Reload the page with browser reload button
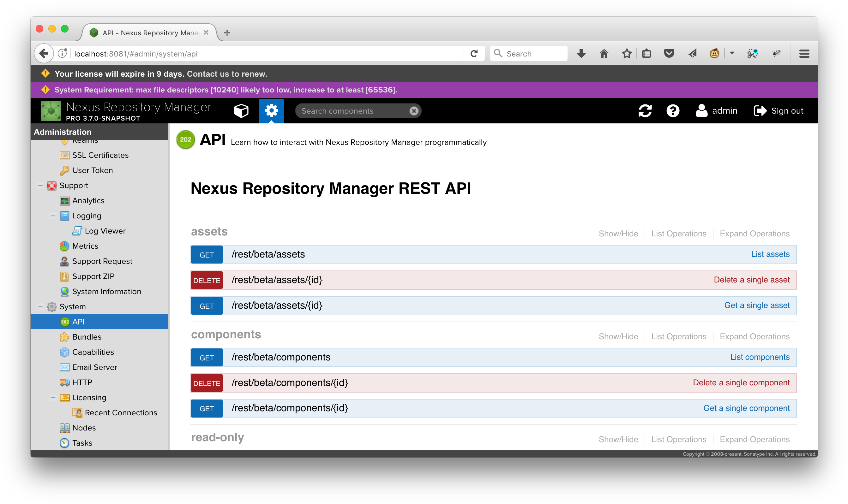848x504 pixels. (474, 54)
